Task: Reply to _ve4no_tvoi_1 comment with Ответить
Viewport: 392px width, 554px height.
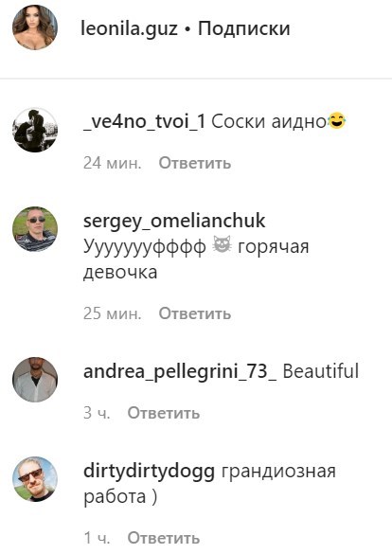Action: 195,163
